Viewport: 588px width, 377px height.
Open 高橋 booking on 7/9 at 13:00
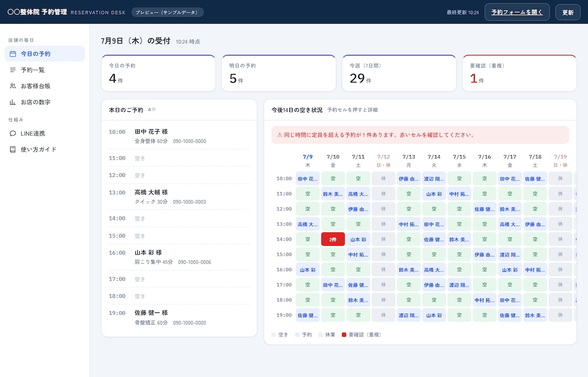pyautogui.click(x=308, y=224)
